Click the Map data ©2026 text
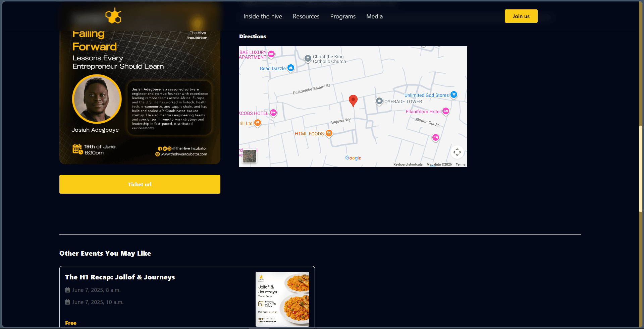The image size is (644, 329). tap(439, 164)
